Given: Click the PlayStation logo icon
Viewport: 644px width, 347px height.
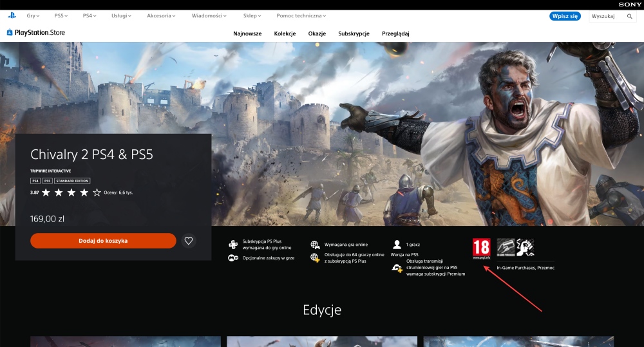Looking at the screenshot, I should (x=12, y=15).
